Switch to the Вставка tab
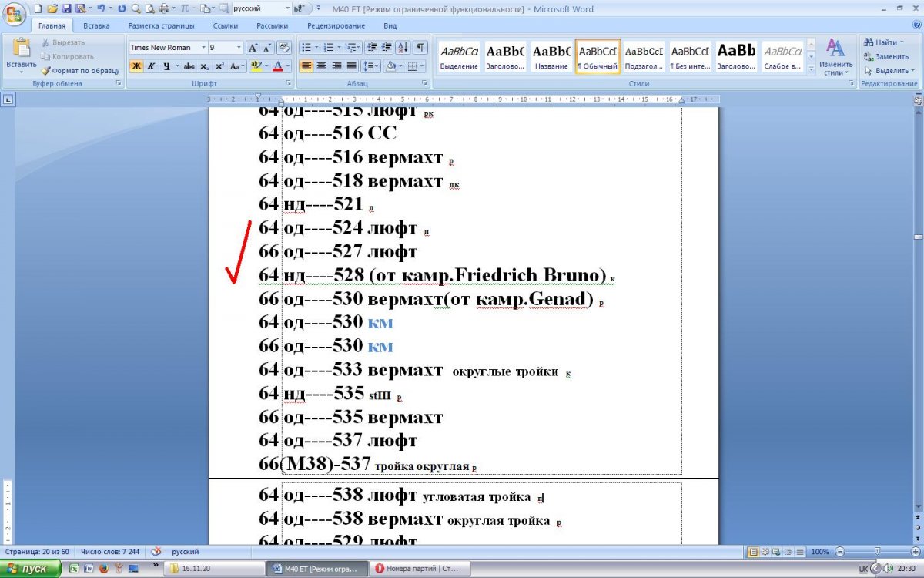Image resolution: width=924 pixels, height=578 pixels. click(x=96, y=25)
